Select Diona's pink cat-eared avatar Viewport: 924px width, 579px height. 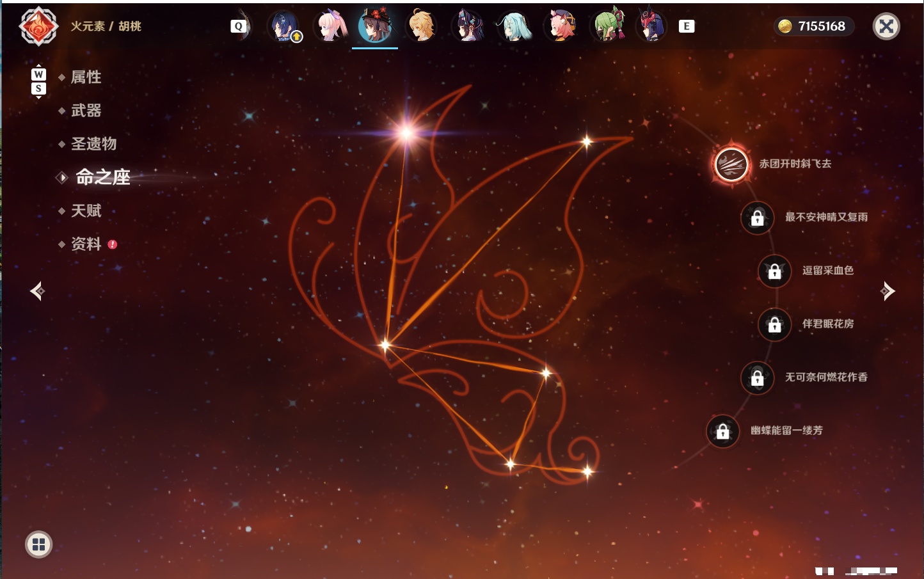coord(561,26)
